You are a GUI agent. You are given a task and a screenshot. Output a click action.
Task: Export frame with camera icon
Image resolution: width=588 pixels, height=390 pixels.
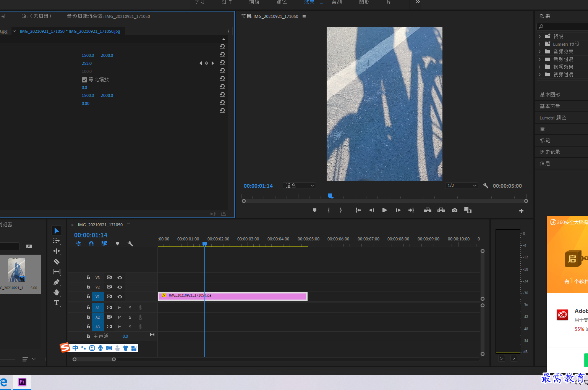click(x=455, y=210)
